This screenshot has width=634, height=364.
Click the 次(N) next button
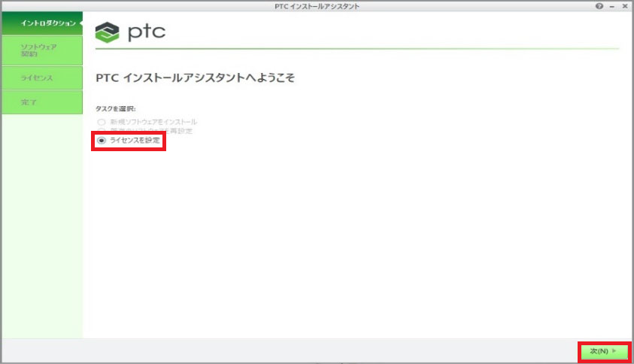604,351
